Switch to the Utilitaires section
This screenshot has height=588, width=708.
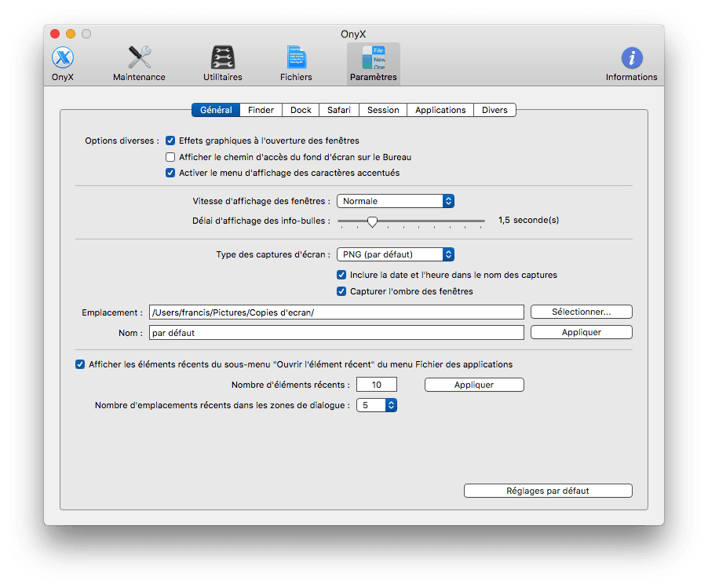(x=223, y=64)
